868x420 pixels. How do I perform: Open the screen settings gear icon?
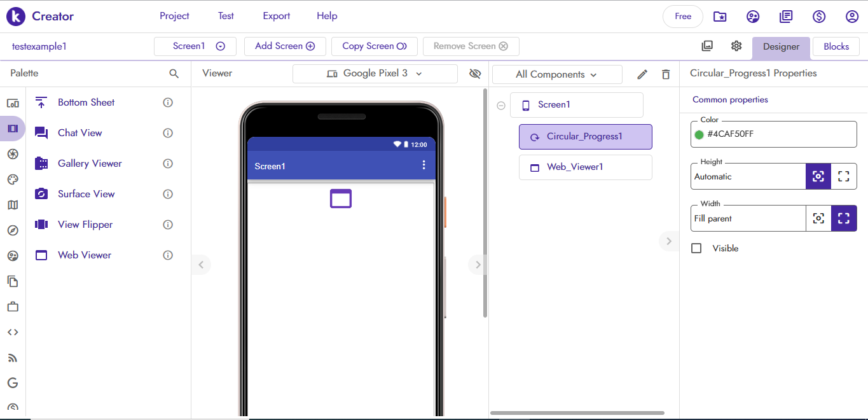tap(736, 46)
